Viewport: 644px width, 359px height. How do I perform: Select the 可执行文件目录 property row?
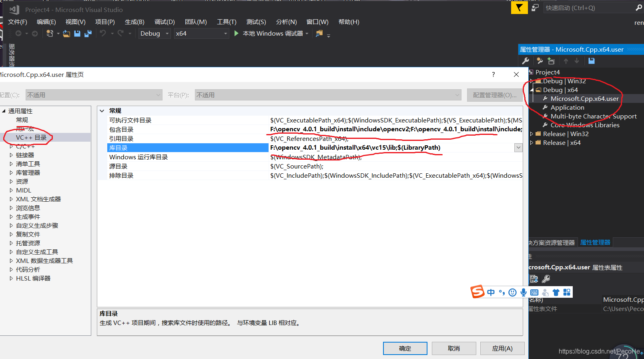315,120
